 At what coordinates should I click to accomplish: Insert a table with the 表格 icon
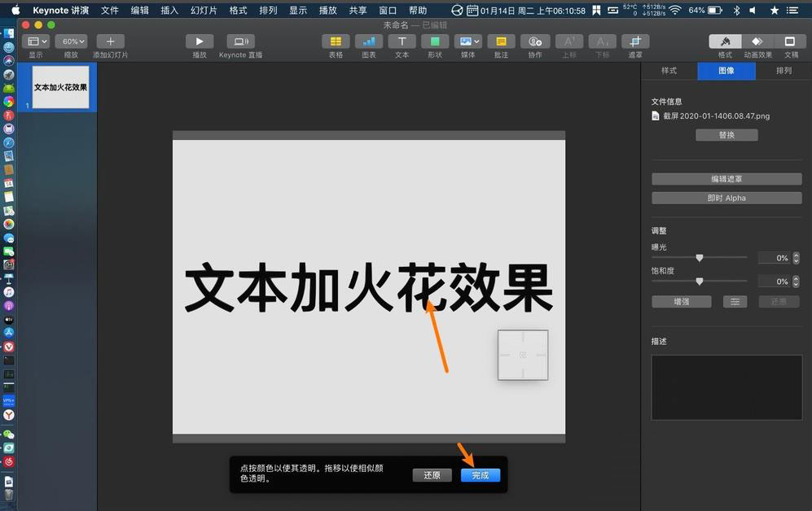(x=336, y=41)
